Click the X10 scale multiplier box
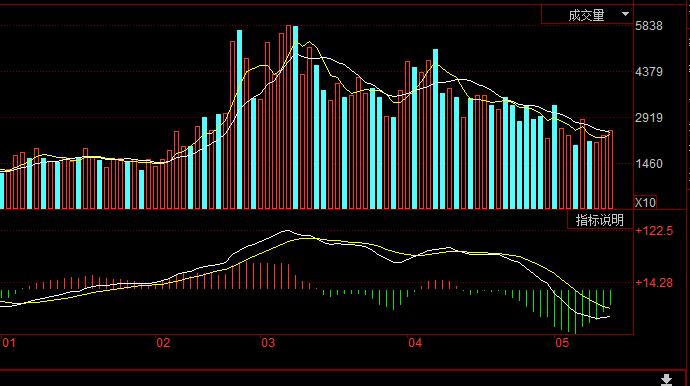 645,202
